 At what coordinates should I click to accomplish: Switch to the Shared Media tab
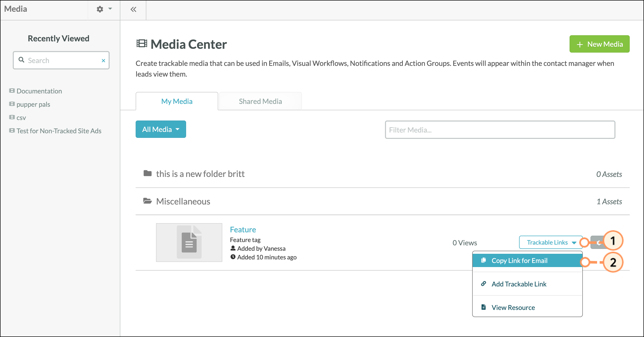click(x=260, y=101)
